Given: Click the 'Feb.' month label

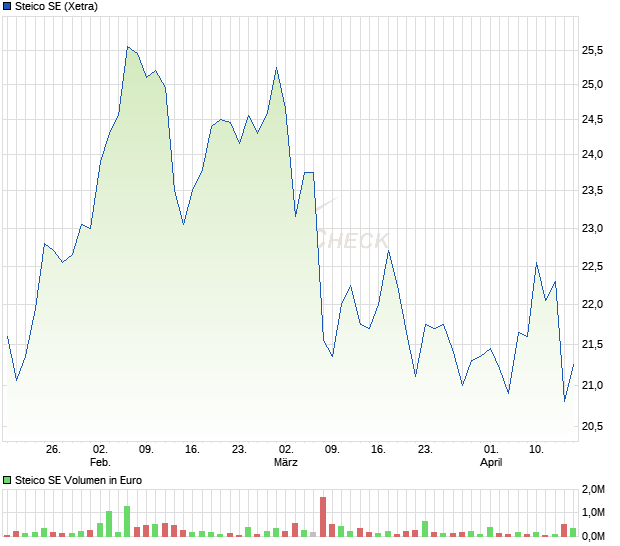Looking at the screenshot, I should point(100,462).
